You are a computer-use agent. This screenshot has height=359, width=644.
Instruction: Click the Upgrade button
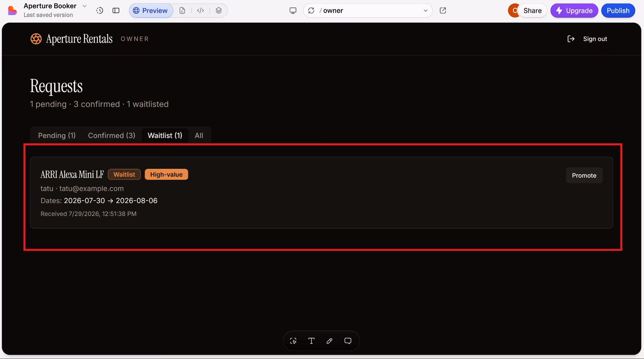[574, 11]
